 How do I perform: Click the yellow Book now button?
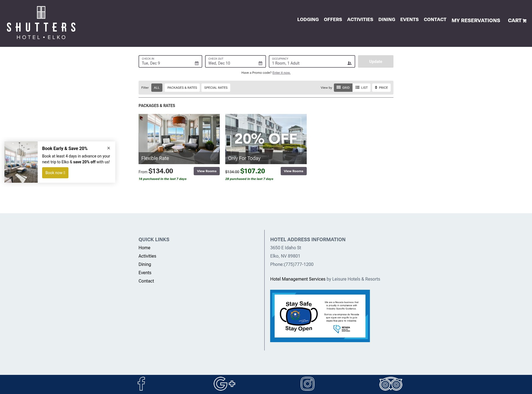[55, 173]
